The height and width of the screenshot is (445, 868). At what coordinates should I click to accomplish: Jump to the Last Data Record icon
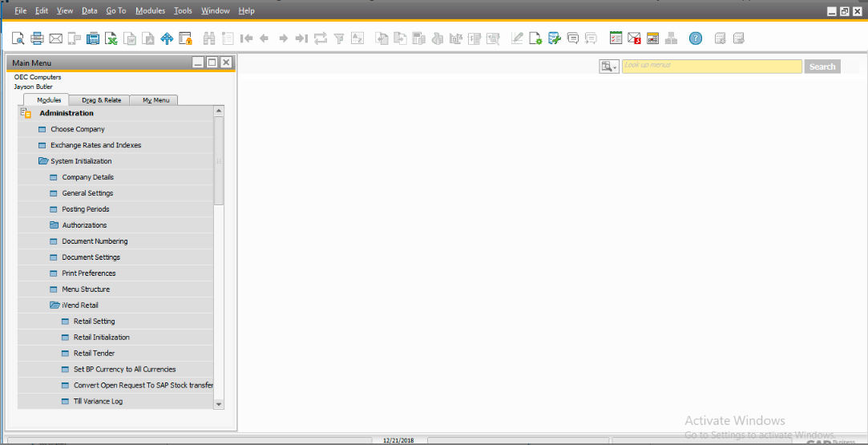coord(301,38)
